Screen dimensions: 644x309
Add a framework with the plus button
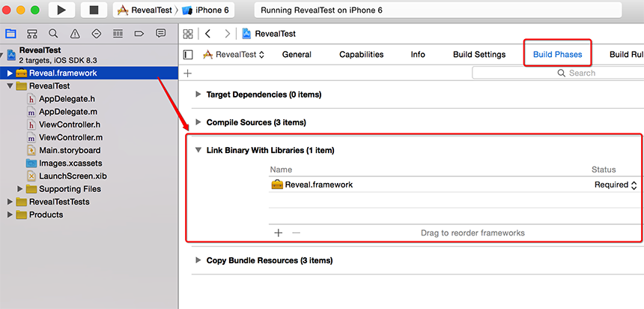pos(279,233)
